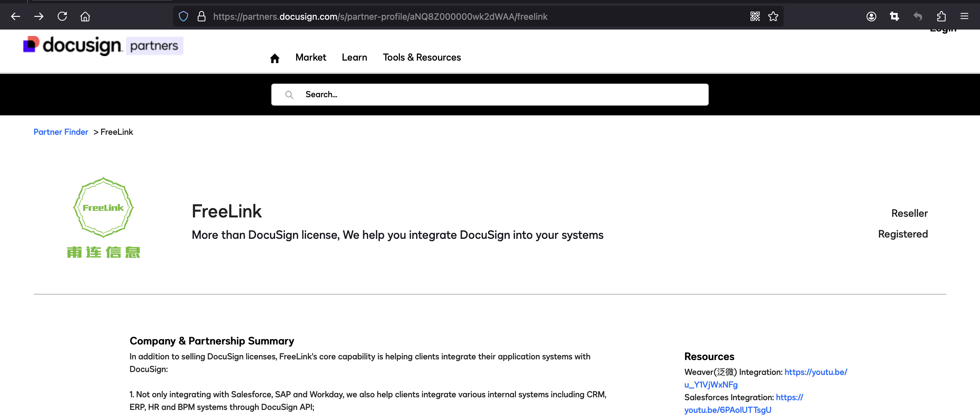Screen dimensions: 980x419
Task: Click the browser back arrow
Action: tap(16, 16)
